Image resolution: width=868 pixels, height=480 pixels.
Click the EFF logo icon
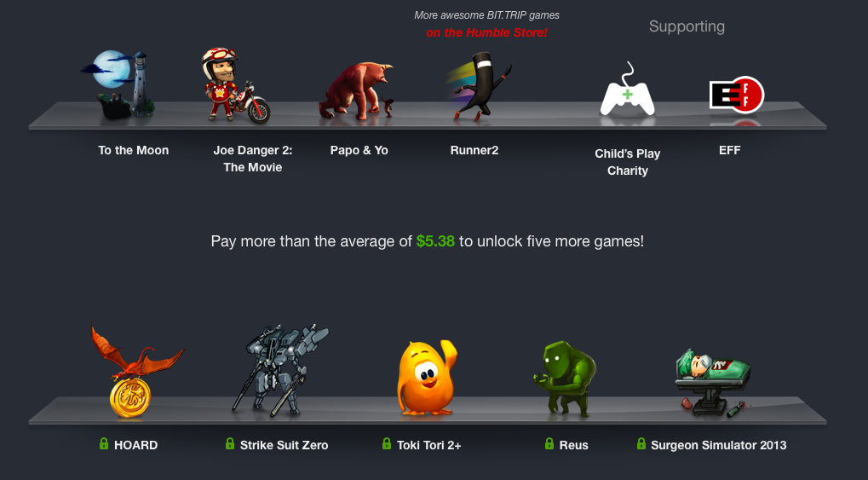(737, 95)
